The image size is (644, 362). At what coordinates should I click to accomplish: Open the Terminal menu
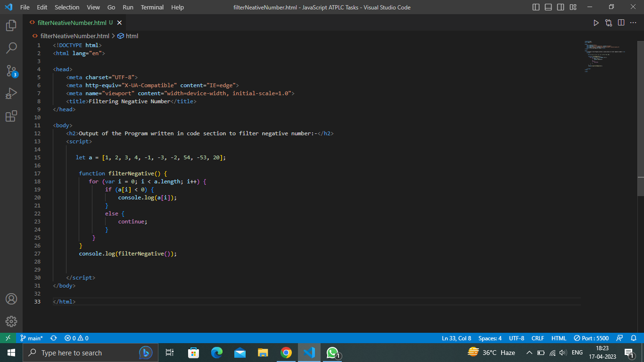point(152,7)
